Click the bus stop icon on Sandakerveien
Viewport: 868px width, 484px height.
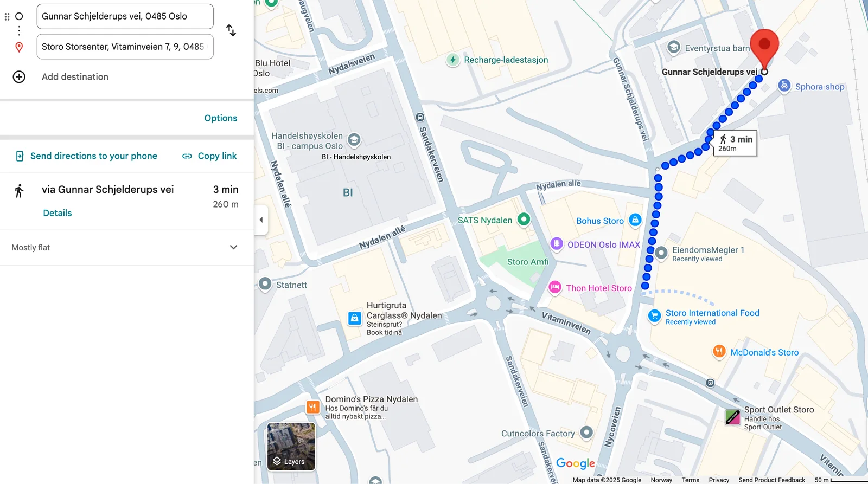pos(420,117)
